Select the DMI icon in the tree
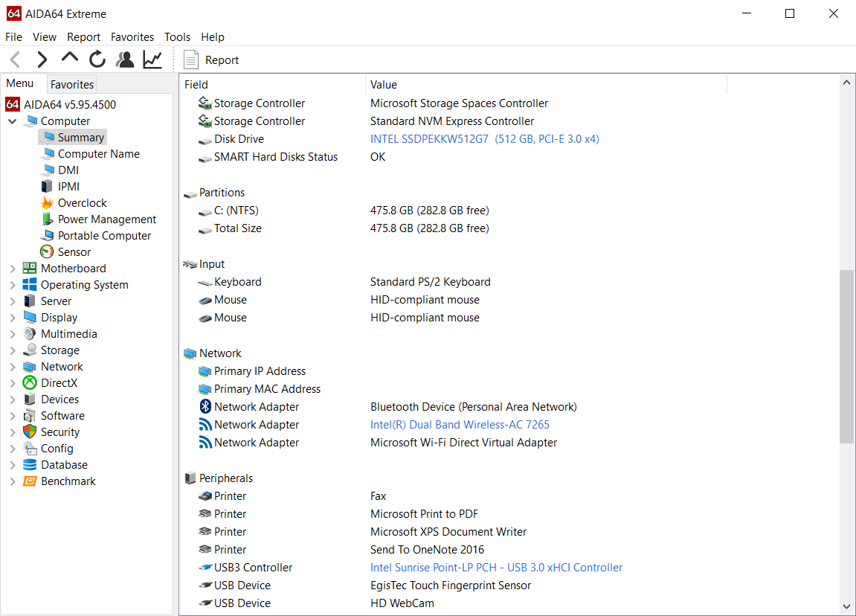 48,170
